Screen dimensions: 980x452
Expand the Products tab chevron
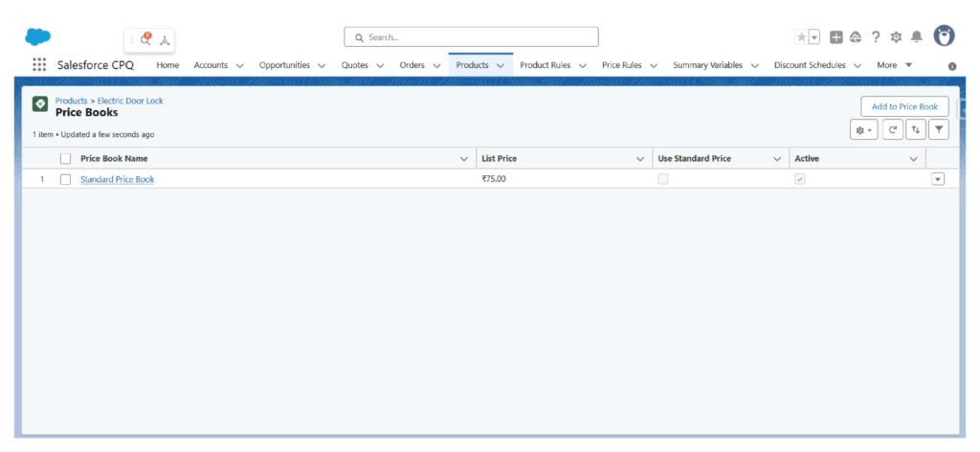tap(500, 66)
